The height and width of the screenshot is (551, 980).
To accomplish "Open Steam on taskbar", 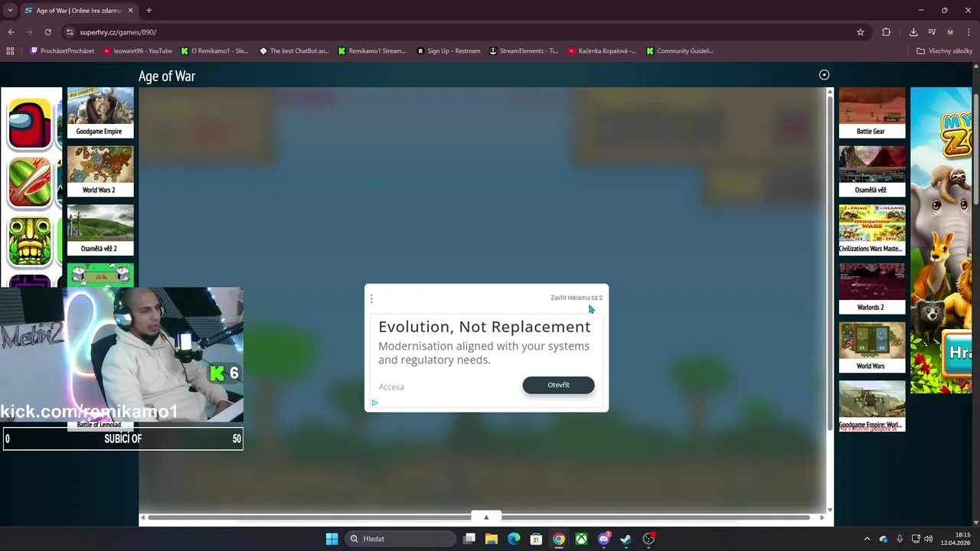I will click(626, 539).
